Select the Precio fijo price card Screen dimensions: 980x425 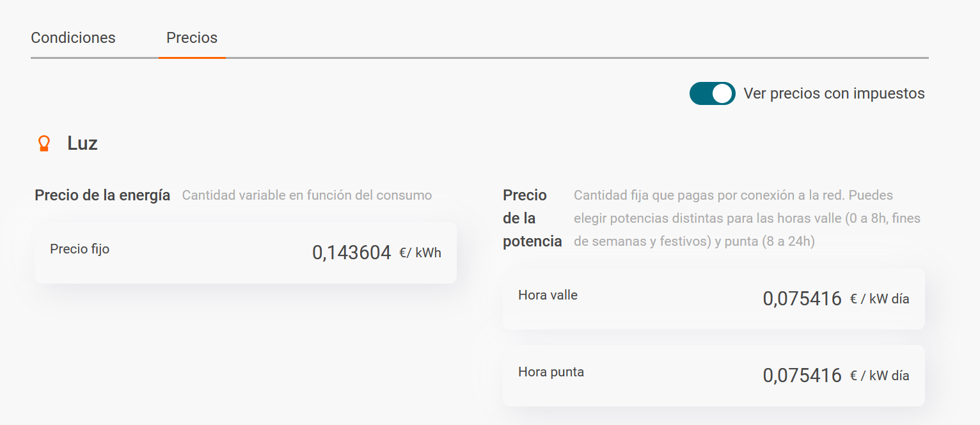[x=246, y=253]
